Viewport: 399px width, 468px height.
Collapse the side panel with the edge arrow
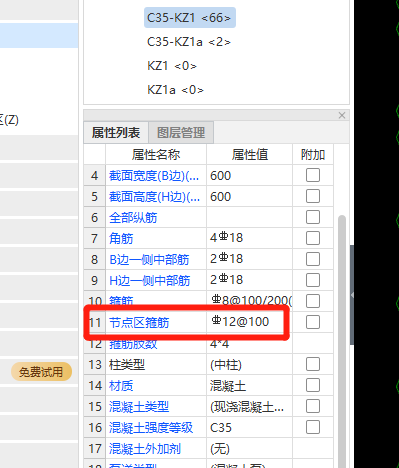pyautogui.click(x=352, y=295)
